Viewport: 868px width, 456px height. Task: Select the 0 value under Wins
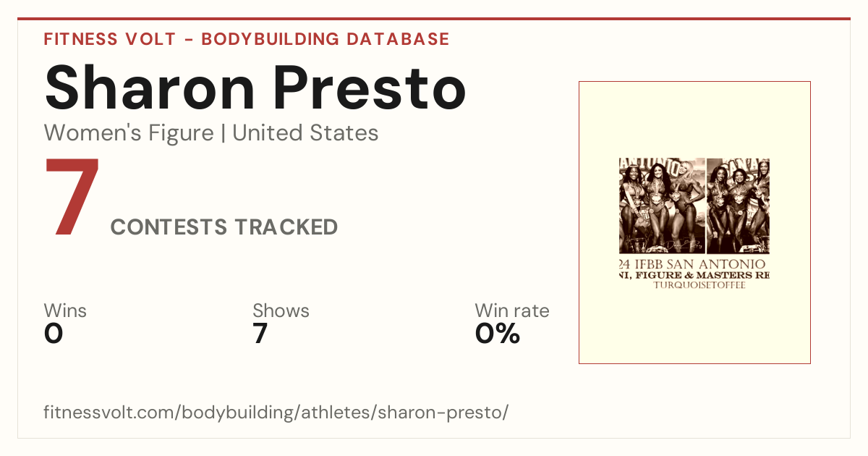pos(54,334)
